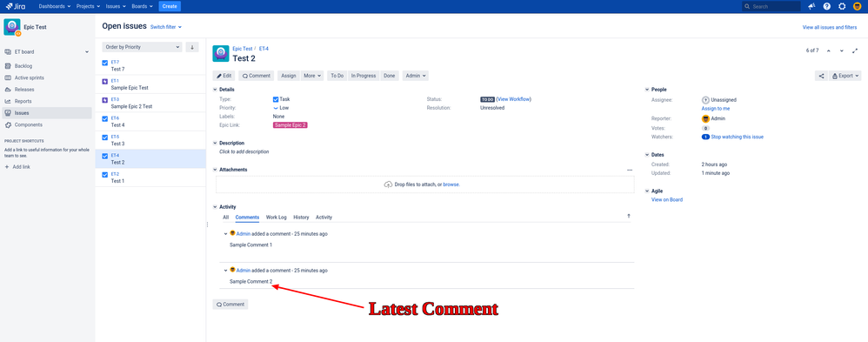Image resolution: width=868 pixels, height=342 pixels.
Task: Click the Active sprints sidebar icon
Action: point(8,77)
